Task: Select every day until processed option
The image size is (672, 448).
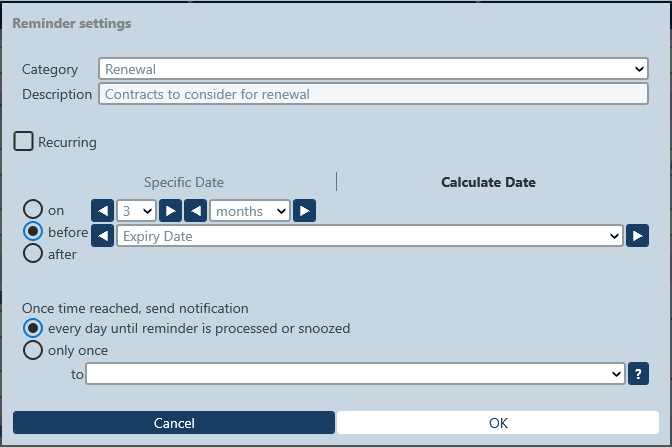Action: click(33, 328)
